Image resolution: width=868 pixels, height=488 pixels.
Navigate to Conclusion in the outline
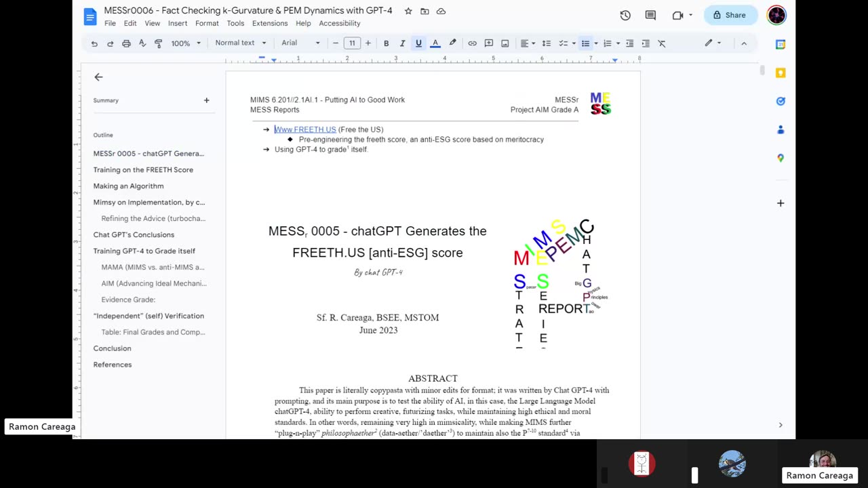[x=112, y=348]
